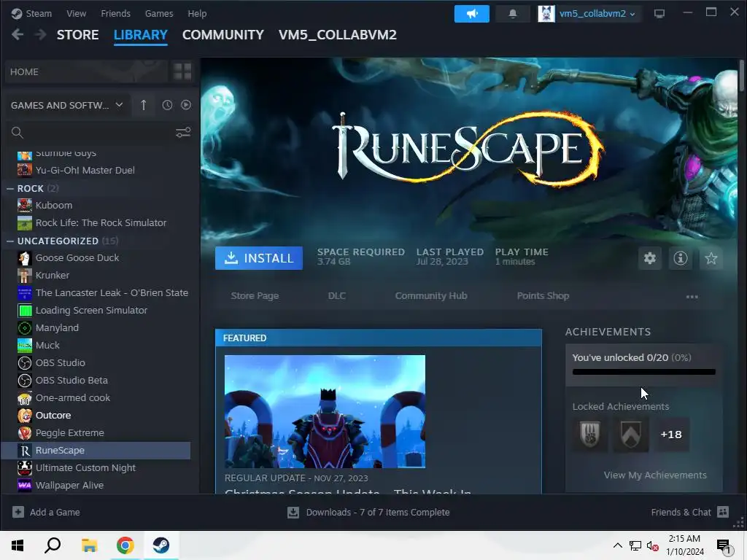Open Google Chrome from taskbar

pyautogui.click(x=125, y=545)
